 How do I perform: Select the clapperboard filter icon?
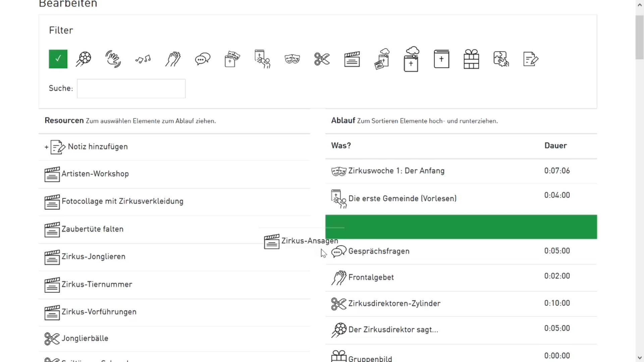[x=352, y=59]
